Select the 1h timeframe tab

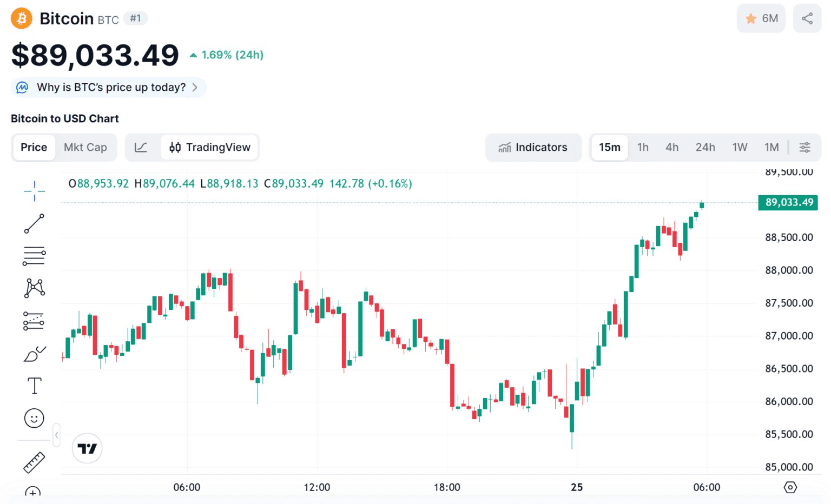(x=643, y=147)
